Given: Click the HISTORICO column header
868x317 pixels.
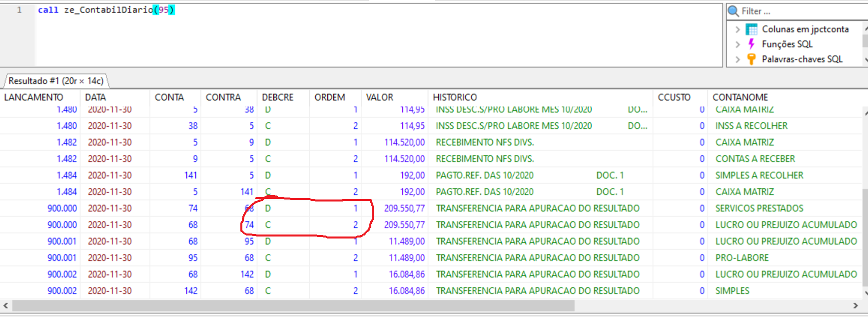Looking at the screenshot, I should coord(455,97).
